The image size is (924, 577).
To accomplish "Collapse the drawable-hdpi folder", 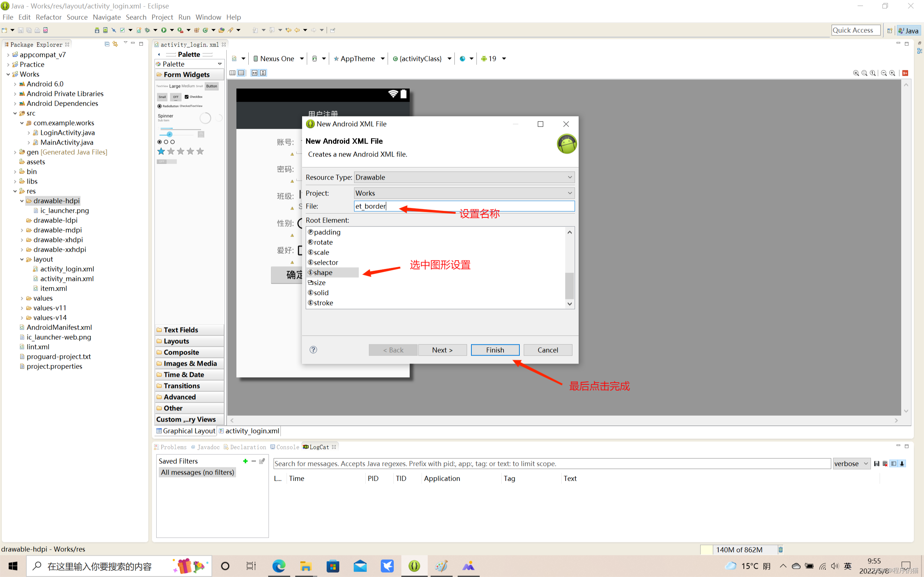I will (x=22, y=201).
